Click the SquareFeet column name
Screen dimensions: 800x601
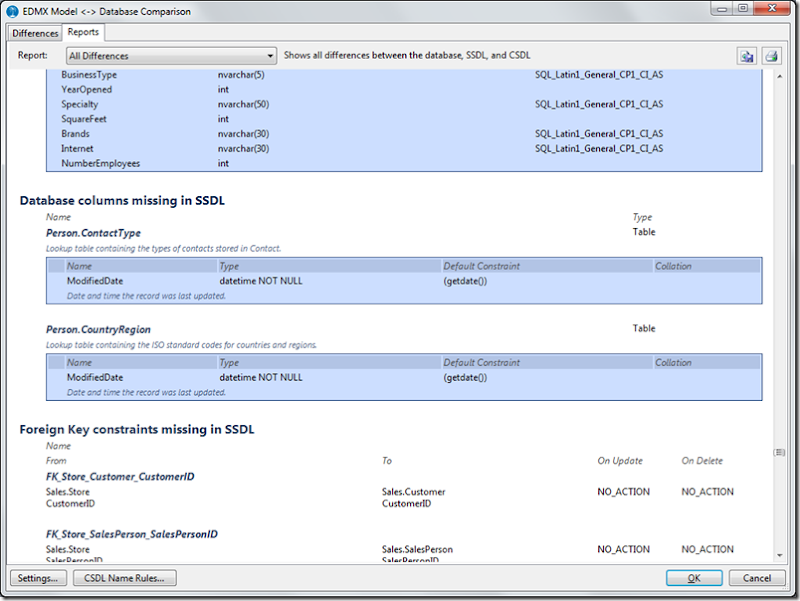[84, 119]
